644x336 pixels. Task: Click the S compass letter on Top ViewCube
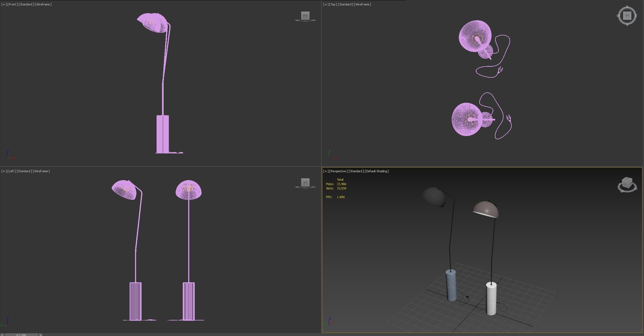click(x=627, y=25)
